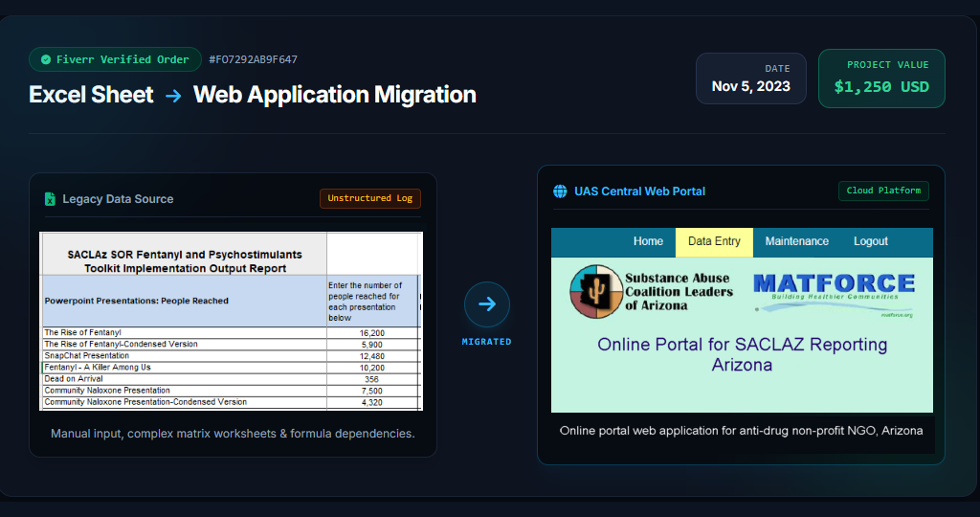Click the $1,250 USD project value card
This screenshot has width=980, height=517.
point(881,79)
